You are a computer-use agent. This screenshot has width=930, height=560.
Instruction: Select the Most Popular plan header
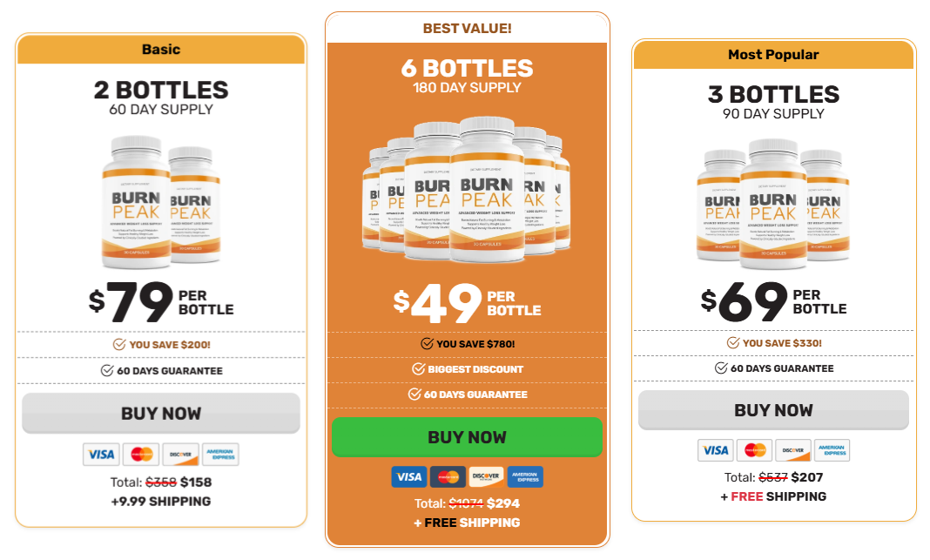[773, 54]
